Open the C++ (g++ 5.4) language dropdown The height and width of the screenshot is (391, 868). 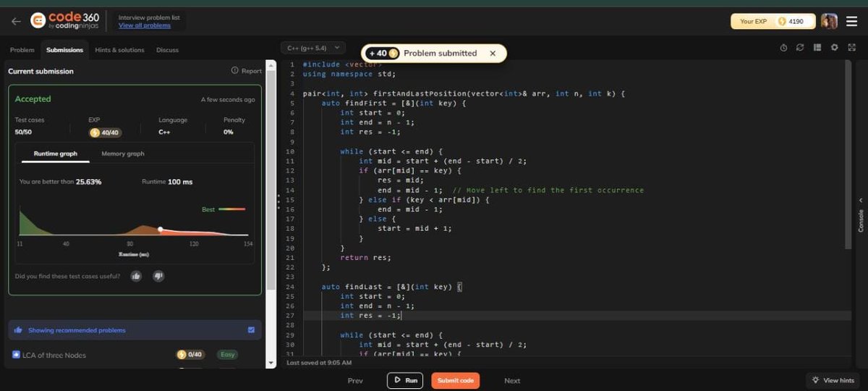313,48
